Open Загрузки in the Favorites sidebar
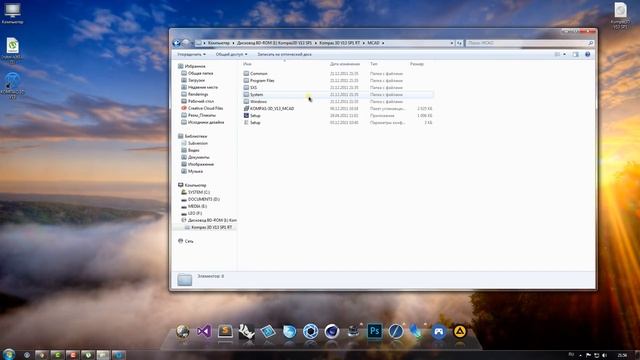 tap(196, 80)
